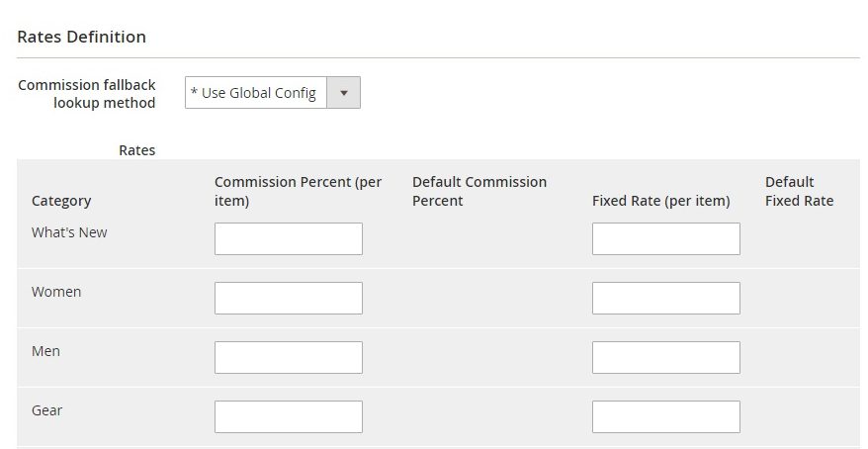Click Commission Percent (per item) column header
Viewport: 868px width, 449px height.
298,191
